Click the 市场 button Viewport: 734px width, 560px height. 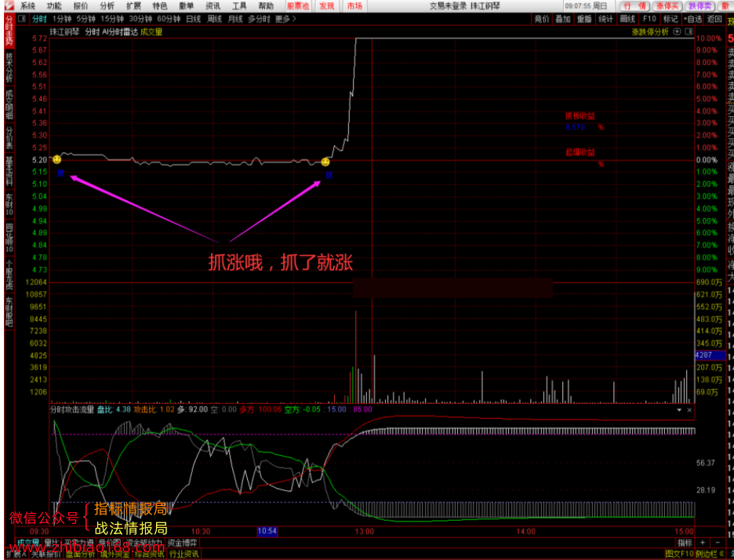(x=354, y=6)
